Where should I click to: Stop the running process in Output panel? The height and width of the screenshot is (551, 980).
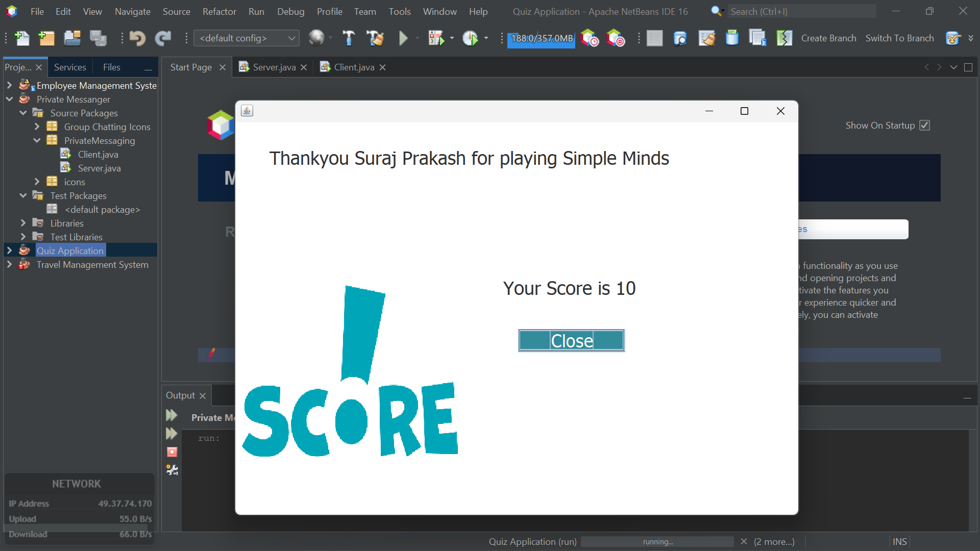[172, 452]
